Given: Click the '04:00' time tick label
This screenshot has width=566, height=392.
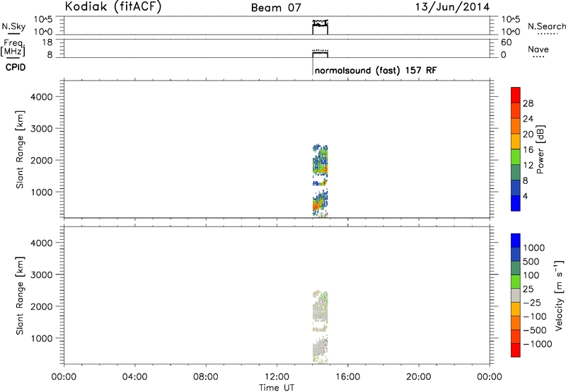Looking at the screenshot, I should pos(134,377).
